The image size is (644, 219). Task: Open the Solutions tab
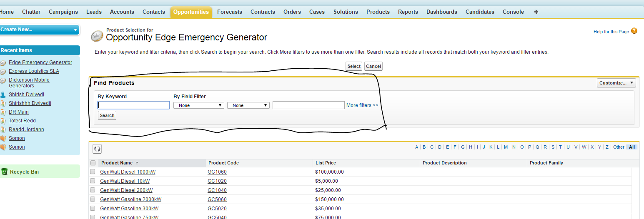(x=346, y=12)
